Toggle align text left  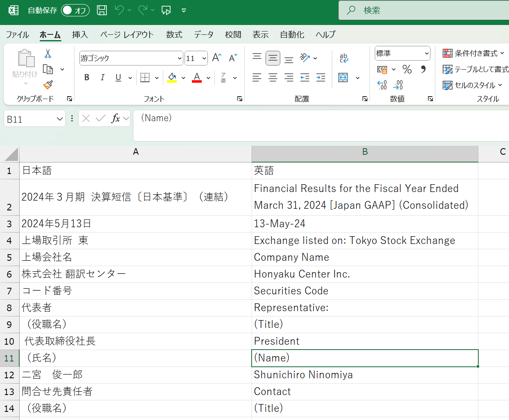click(x=257, y=77)
